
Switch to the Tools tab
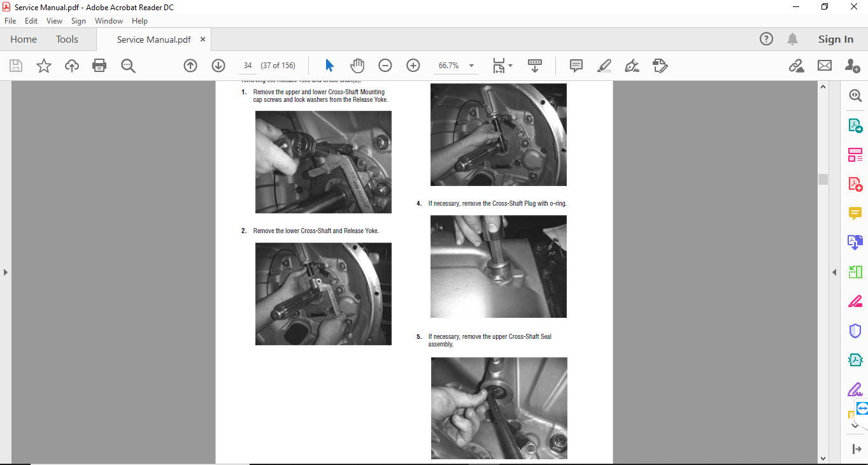click(x=67, y=39)
